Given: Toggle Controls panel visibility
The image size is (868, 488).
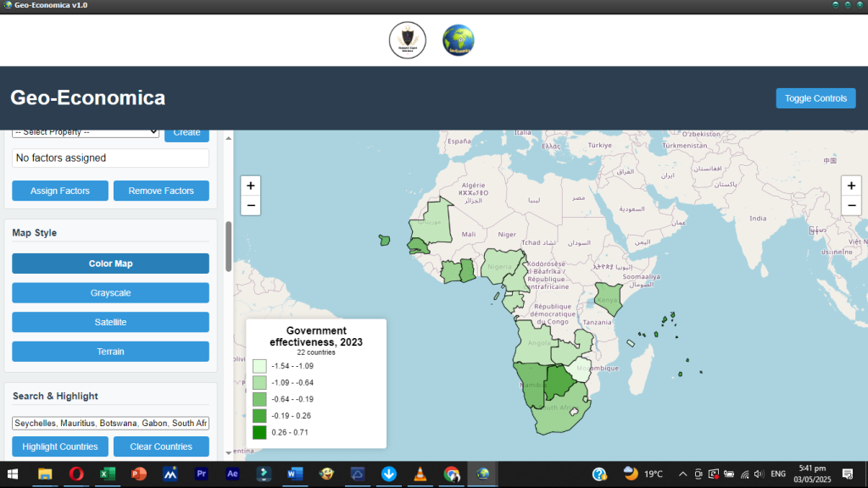Looking at the screenshot, I should 815,98.
